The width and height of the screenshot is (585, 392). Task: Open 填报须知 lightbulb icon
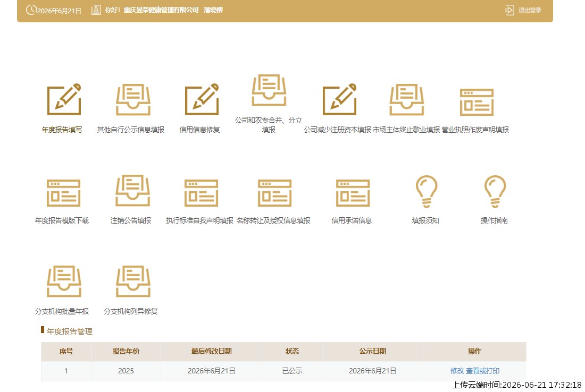[427, 192]
